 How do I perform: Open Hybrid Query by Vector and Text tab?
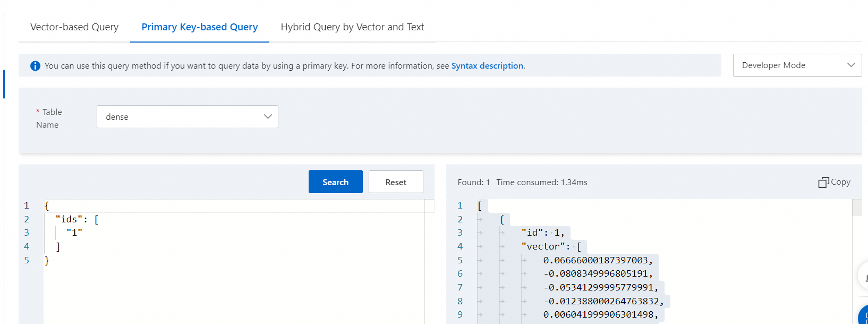(x=352, y=27)
